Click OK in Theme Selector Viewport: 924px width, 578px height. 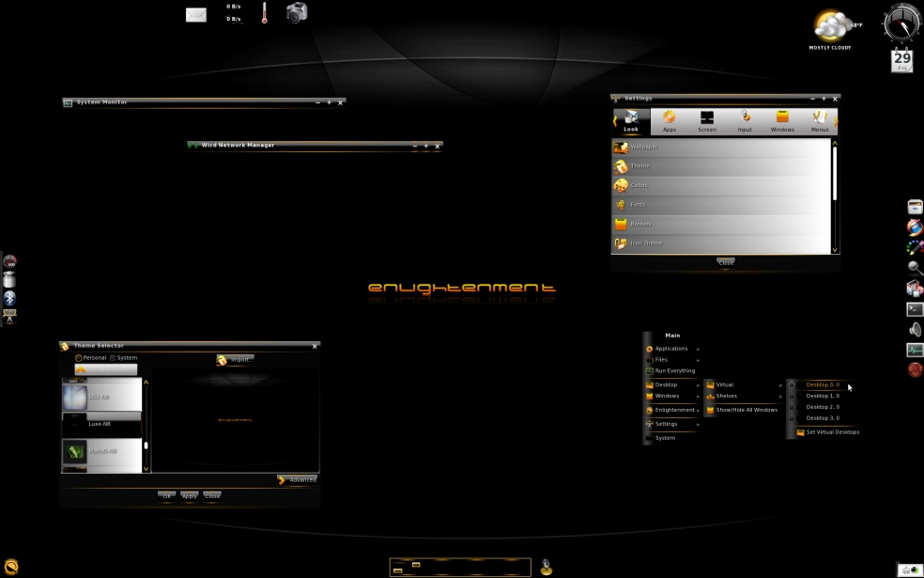[167, 496]
